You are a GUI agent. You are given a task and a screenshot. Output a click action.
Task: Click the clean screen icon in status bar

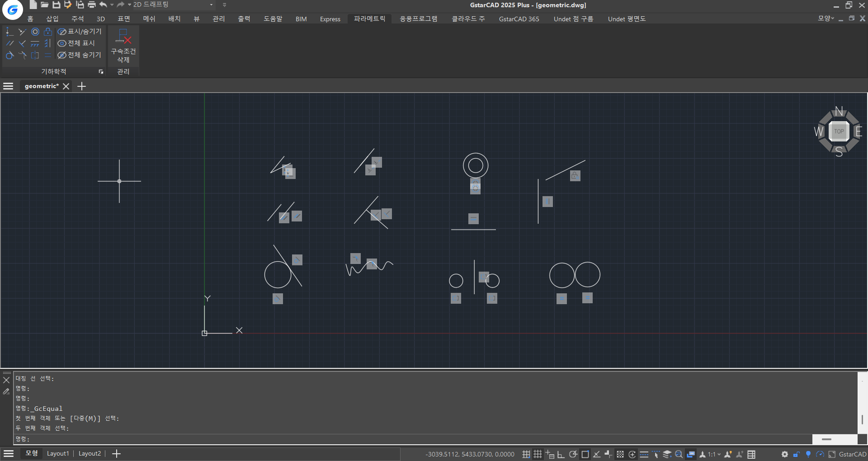(x=832, y=454)
